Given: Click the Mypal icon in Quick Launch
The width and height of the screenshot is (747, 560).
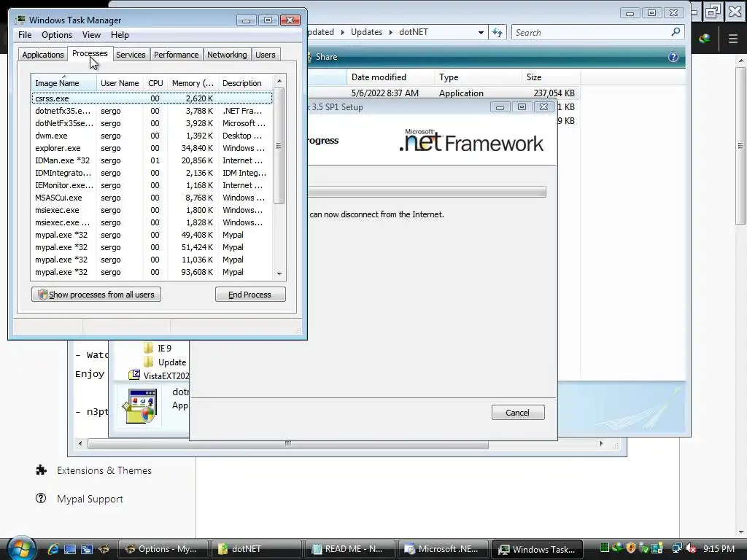Looking at the screenshot, I should (x=104, y=549).
